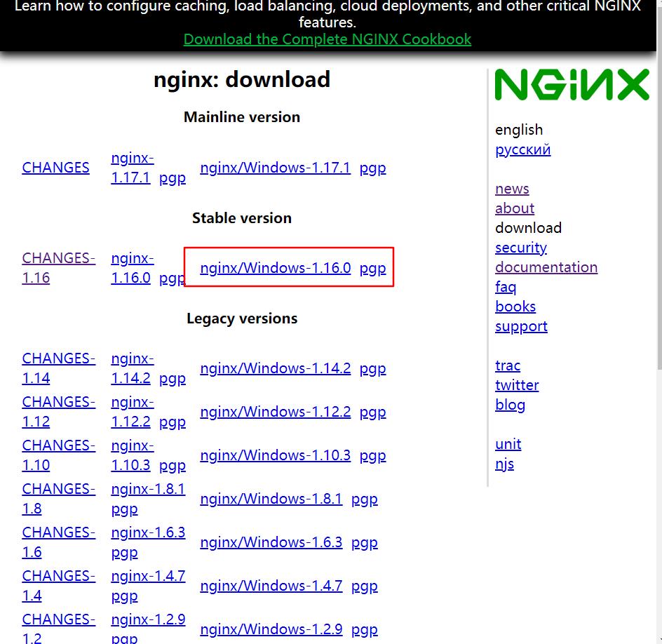Open CHANGES-1.2 link
Viewport: 662px width, 644px height.
[x=59, y=628]
